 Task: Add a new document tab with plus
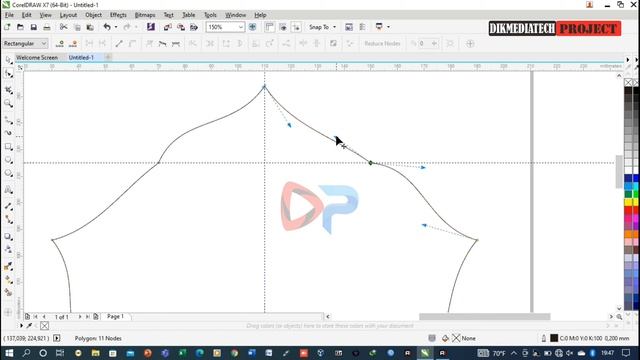coord(108,58)
